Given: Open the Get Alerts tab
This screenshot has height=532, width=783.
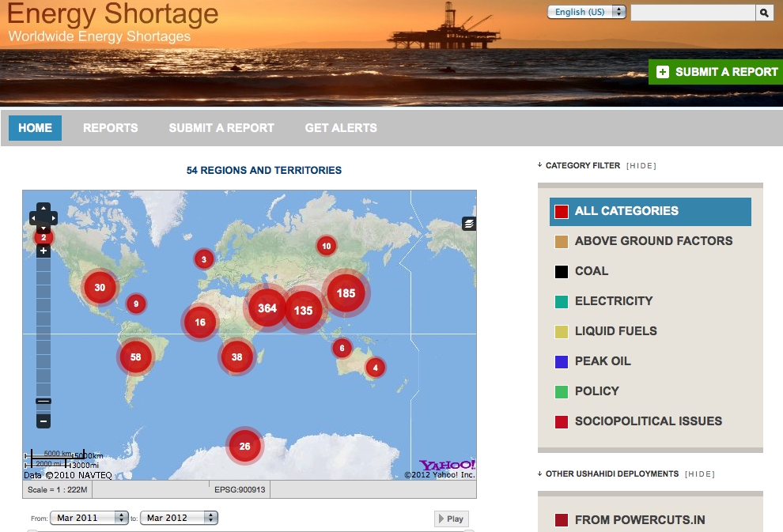Looking at the screenshot, I should [341, 128].
